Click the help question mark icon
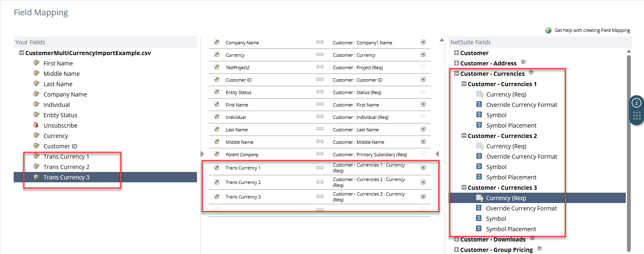Viewport: 644px width, 254px height. tap(549, 30)
